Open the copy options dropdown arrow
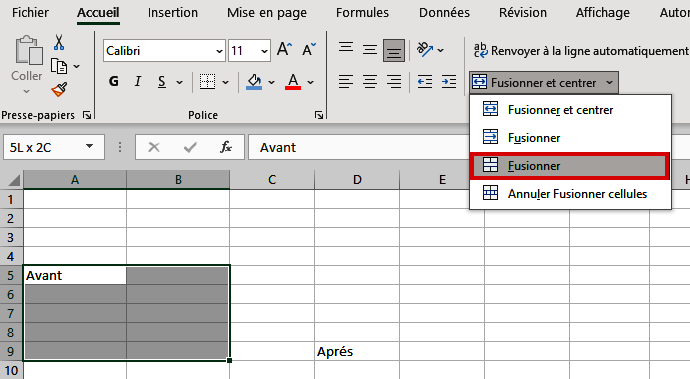Screen dimensions: 690x379 [77, 66]
